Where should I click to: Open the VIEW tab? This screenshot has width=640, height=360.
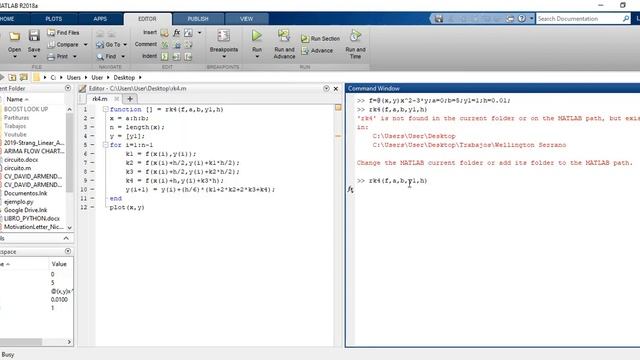tap(247, 19)
